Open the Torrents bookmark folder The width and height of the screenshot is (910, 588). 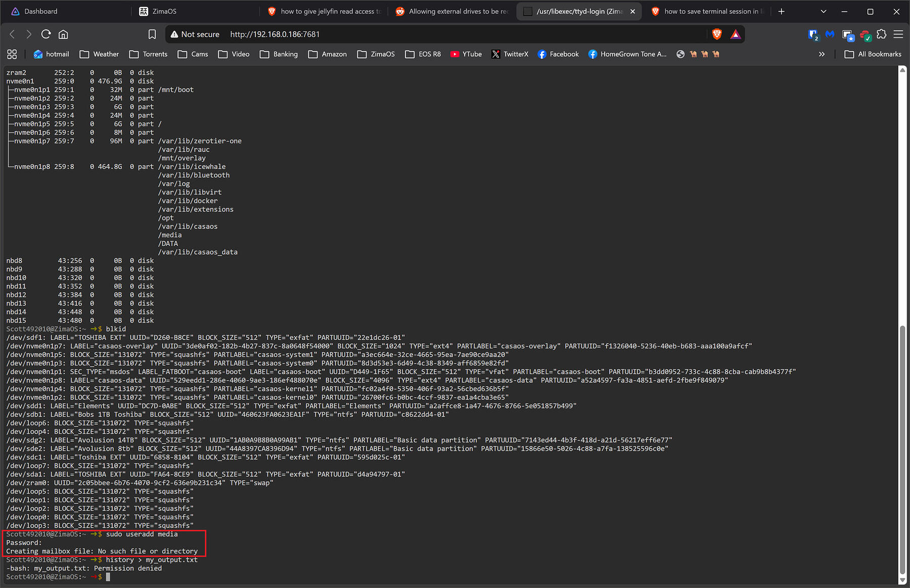[148, 54]
